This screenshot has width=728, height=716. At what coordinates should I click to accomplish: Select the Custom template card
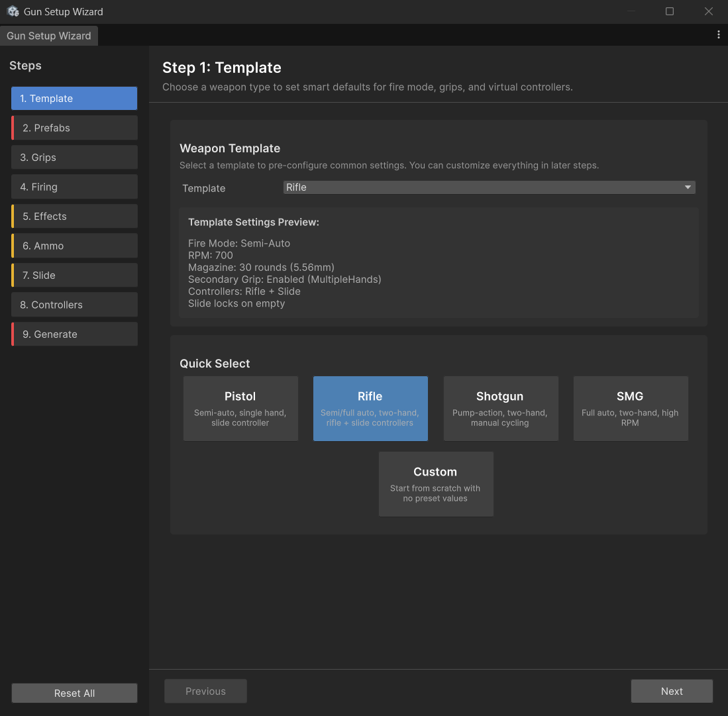[435, 484]
